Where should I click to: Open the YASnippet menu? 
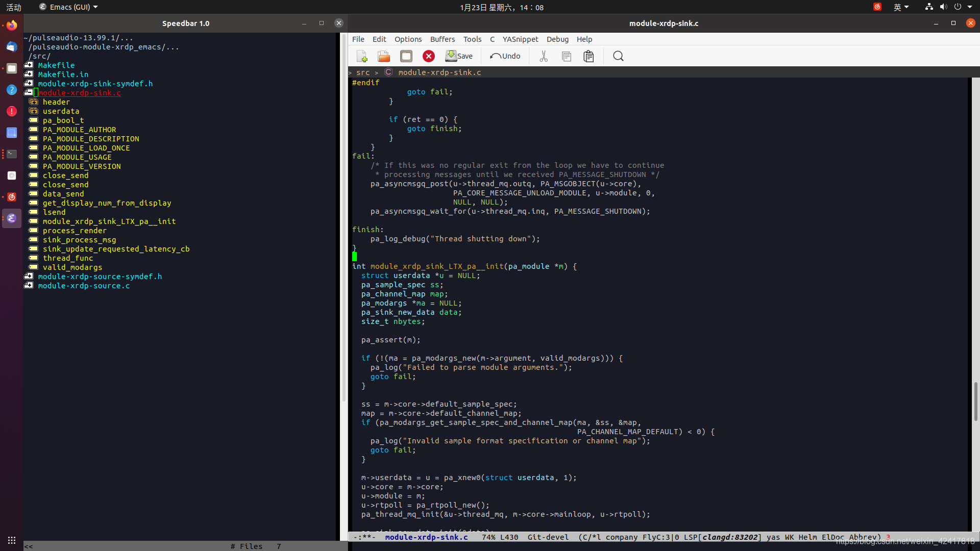click(520, 39)
